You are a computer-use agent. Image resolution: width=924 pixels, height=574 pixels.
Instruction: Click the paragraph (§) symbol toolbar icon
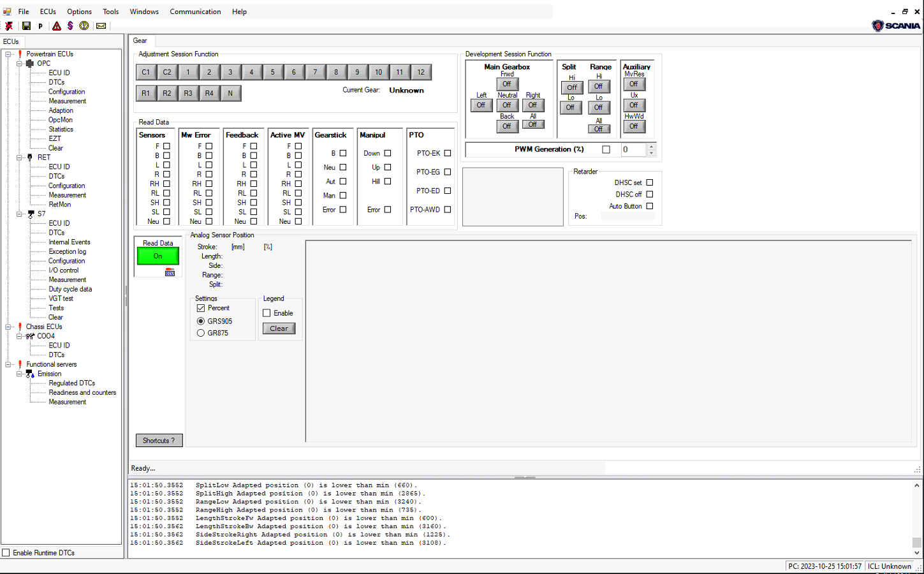(71, 26)
